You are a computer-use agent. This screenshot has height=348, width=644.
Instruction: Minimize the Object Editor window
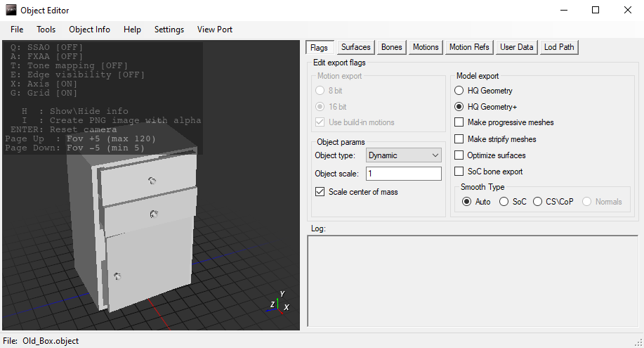coord(564,11)
